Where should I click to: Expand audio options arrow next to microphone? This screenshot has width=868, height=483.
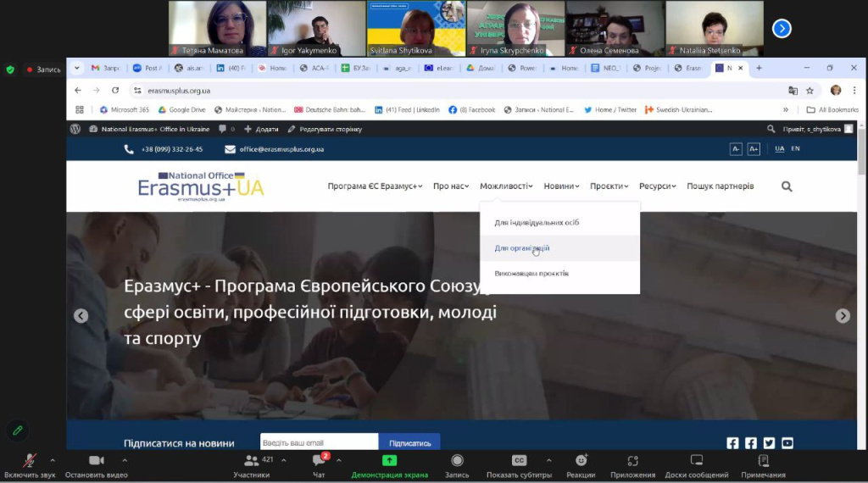point(53,460)
